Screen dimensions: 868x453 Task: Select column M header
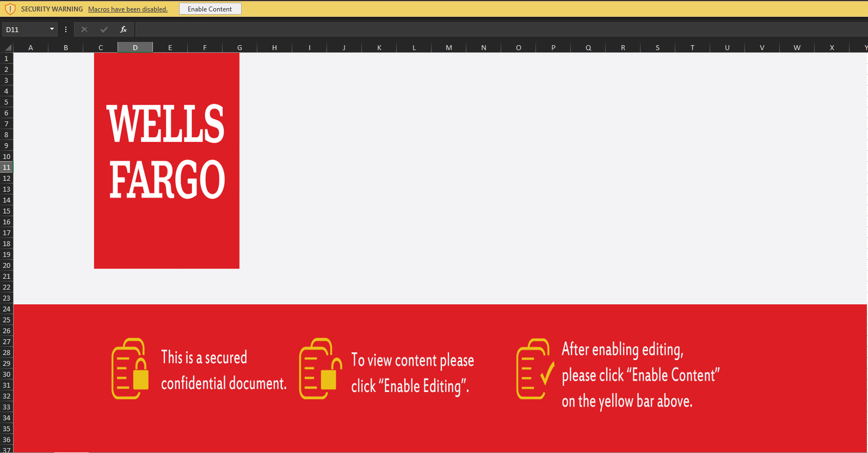pos(448,47)
